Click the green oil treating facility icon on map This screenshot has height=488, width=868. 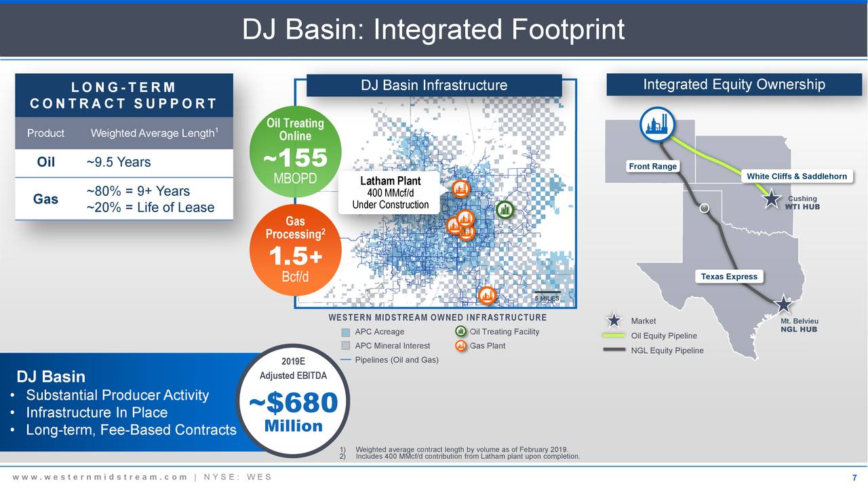(x=505, y=211)
